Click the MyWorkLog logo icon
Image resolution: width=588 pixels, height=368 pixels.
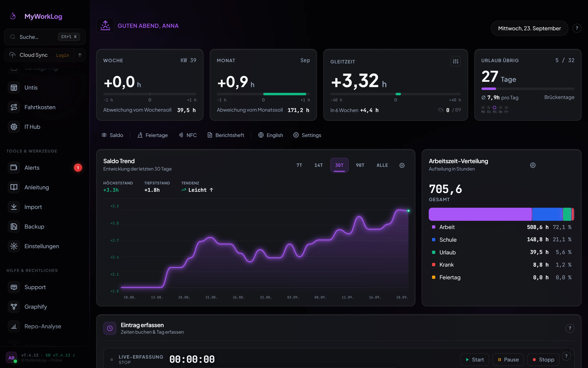13,16
